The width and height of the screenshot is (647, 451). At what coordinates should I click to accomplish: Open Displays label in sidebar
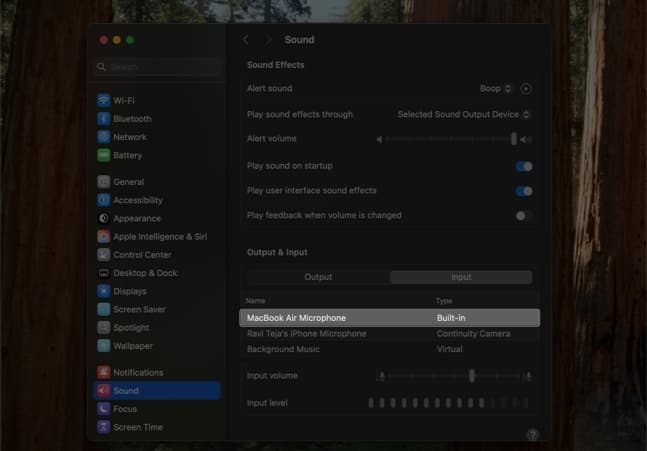click(130, 291)
